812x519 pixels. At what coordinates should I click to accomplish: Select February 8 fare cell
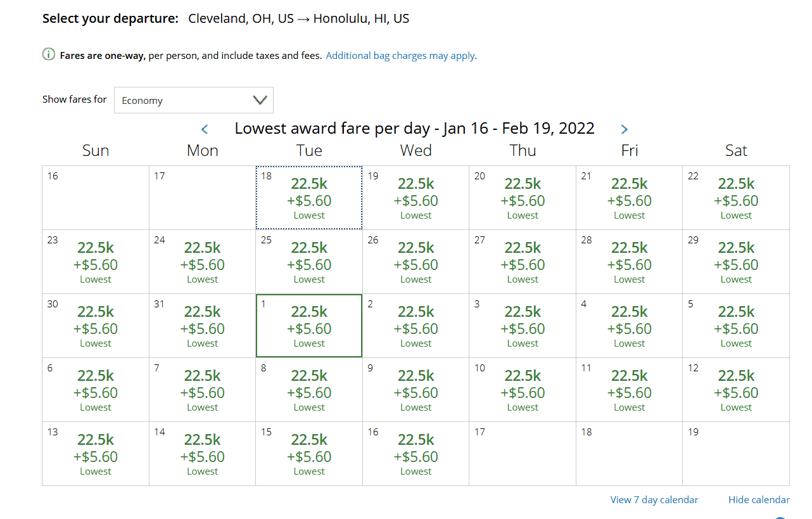(x=309, y=390)
